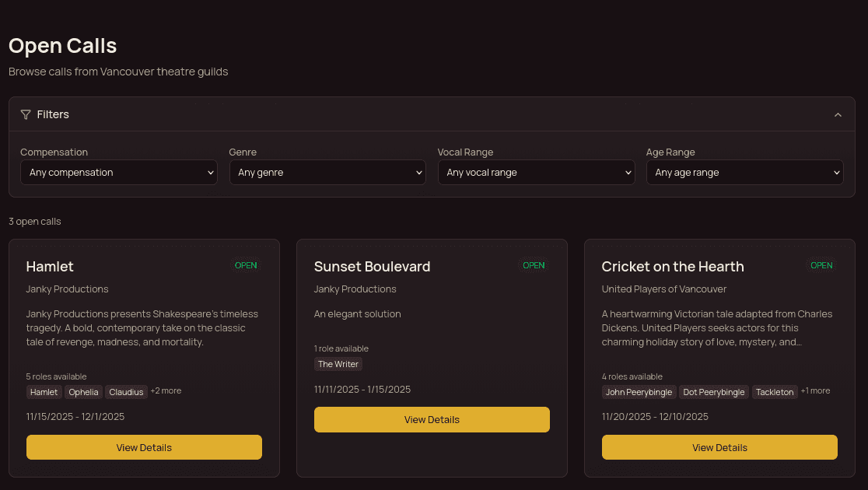This screenshot has width=868, height=490.
Task: Open the Age Range dropdown
Action: (x=744, y=173)
